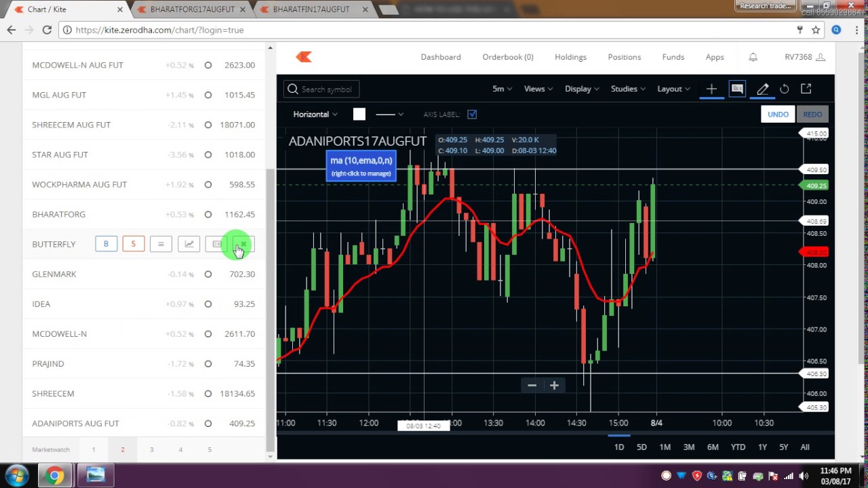Reload the browser page
868x488 pixels.
point(47,30)
